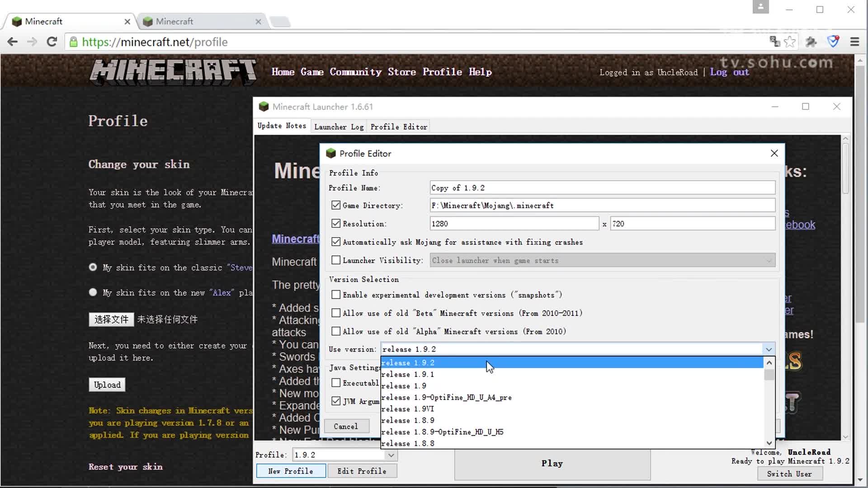Select release 1.9.2 in version list
The width and height of the screenshot is (868, 488).
[572, 362]
